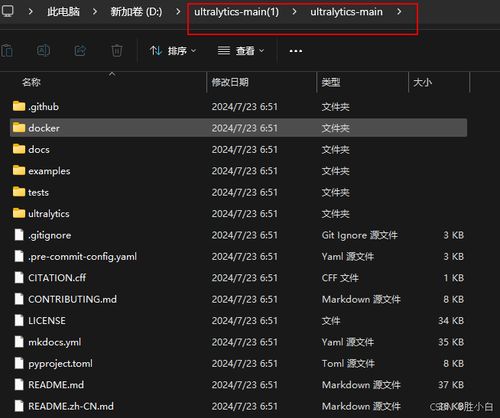This screenshot has height=418, width=500.
Task: Click the LICENSE file icon
Action: [x=19, y=320]
